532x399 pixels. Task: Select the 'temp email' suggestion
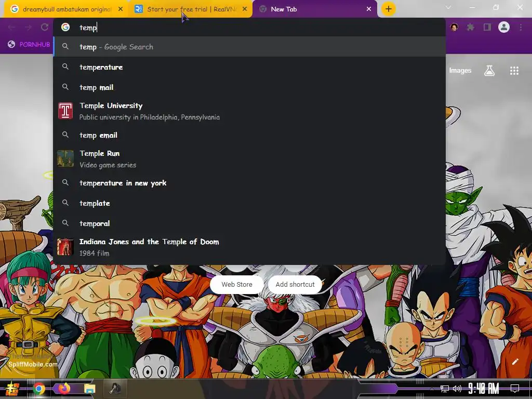pyautogui.click(x=249, y=135)
